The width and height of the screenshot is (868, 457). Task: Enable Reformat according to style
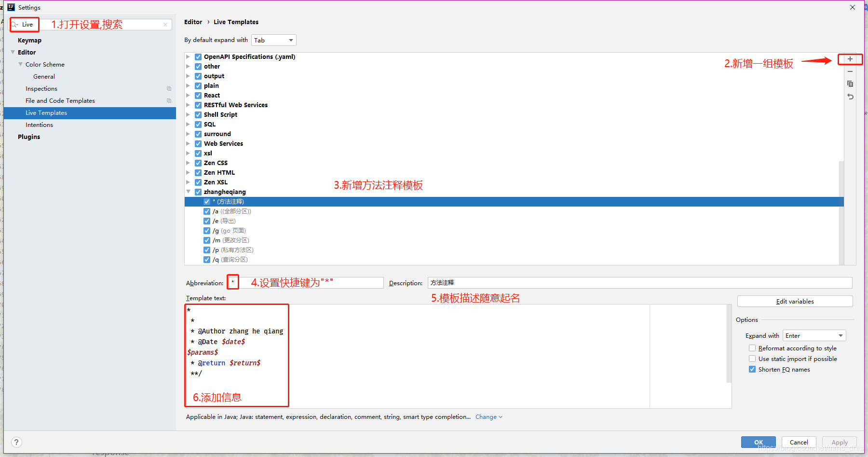[x=752, y=347]
